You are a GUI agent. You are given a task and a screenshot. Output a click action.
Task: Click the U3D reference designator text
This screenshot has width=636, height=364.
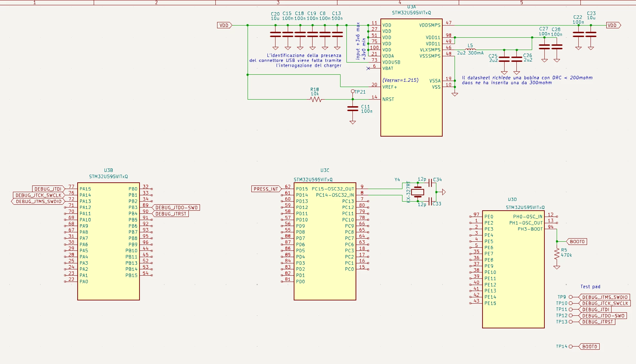(x=512, y=199)
